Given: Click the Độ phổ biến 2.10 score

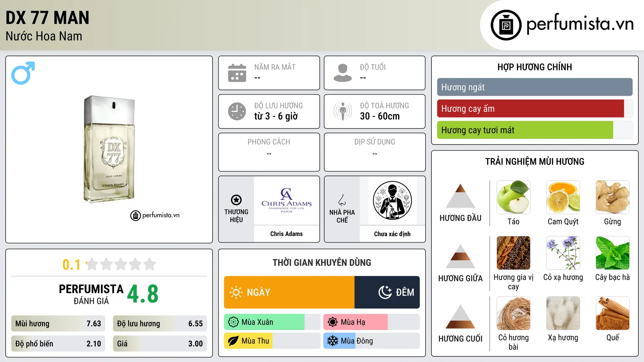Looking at the screenshot, I should coord(58,344).
